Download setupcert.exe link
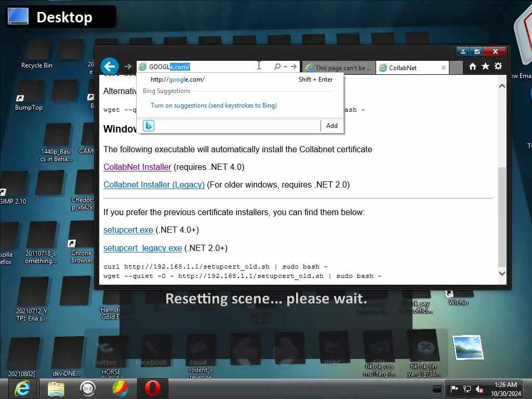The height and width of the screenshot is (399, 532). point(128,230)
